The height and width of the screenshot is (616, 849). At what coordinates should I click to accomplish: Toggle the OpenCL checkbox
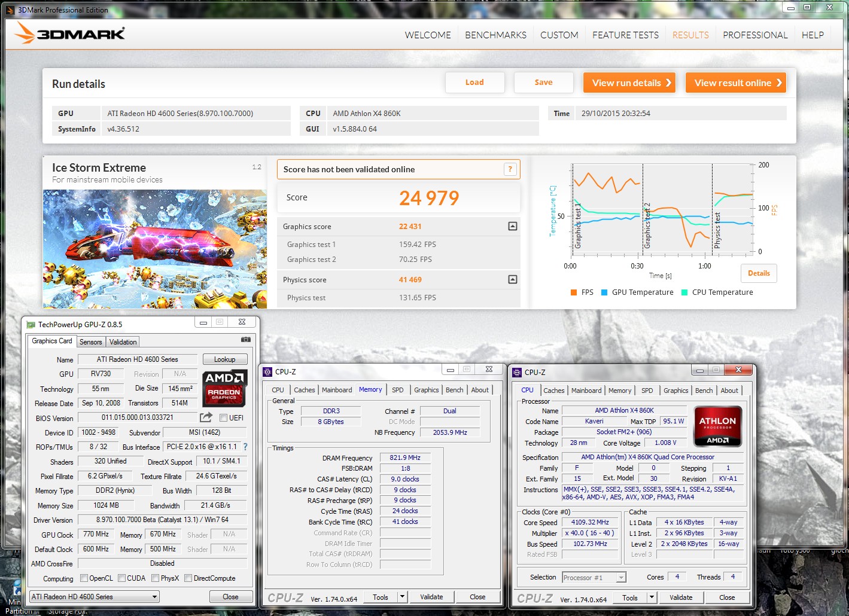coord(84,578)
